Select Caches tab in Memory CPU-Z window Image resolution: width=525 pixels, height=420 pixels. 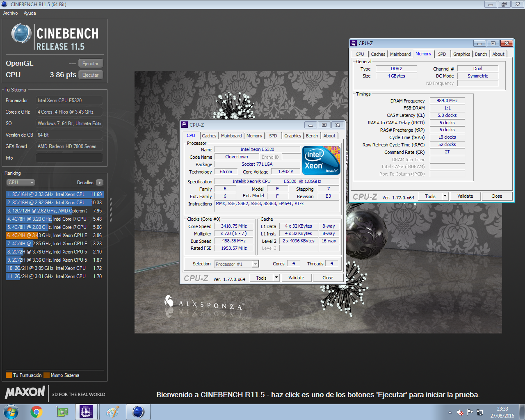pyautogui.click(x=378, y=54)
